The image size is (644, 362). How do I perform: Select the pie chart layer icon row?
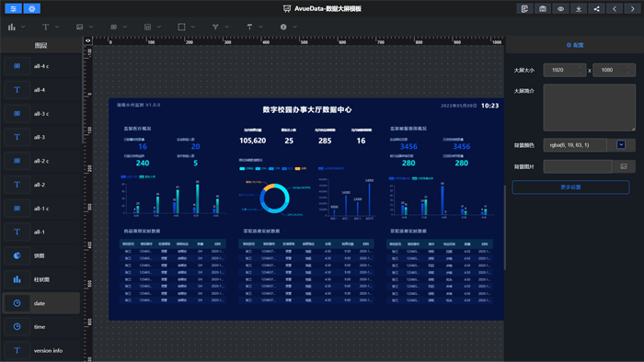[41, 255]
